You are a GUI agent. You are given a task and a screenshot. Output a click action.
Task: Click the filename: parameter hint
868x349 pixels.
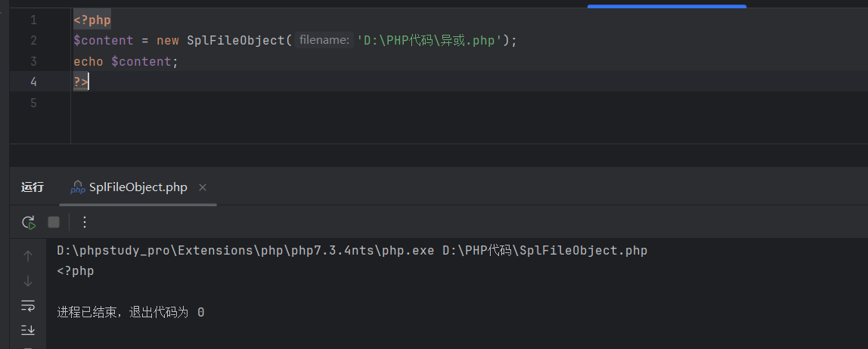[324, 41]
